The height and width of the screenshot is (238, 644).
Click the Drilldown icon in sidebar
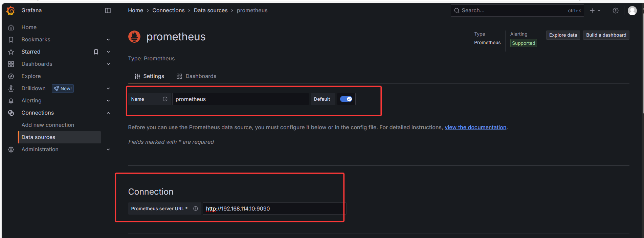click(x=11, y=88)
